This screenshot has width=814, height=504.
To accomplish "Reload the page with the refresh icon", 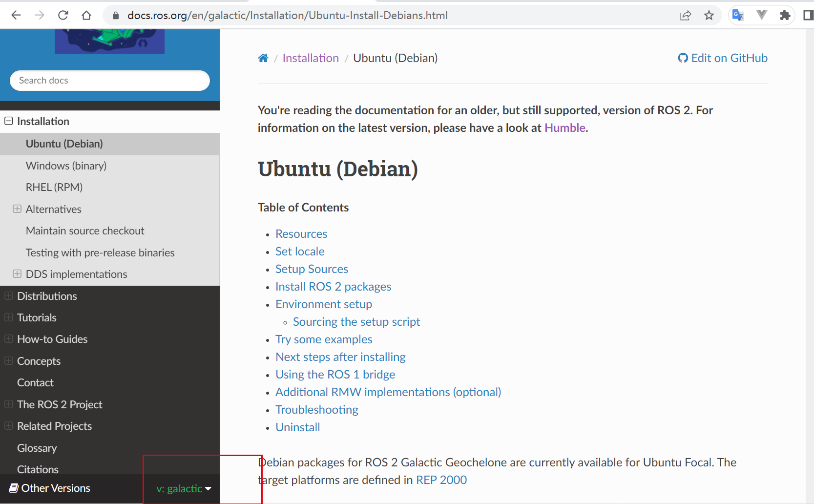I will [63, 15].
